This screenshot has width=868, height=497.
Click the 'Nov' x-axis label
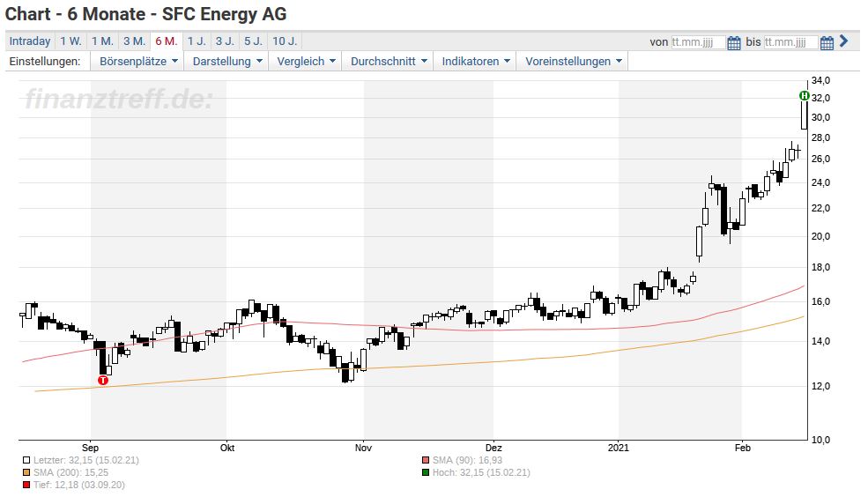(363, 448)
